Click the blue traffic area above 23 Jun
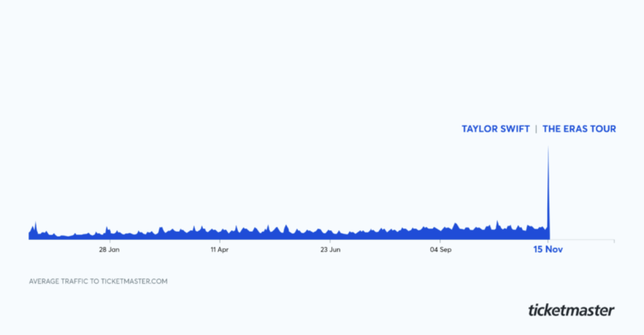The width and height of the screenshot is (644, 335). [x=330, y=235]
